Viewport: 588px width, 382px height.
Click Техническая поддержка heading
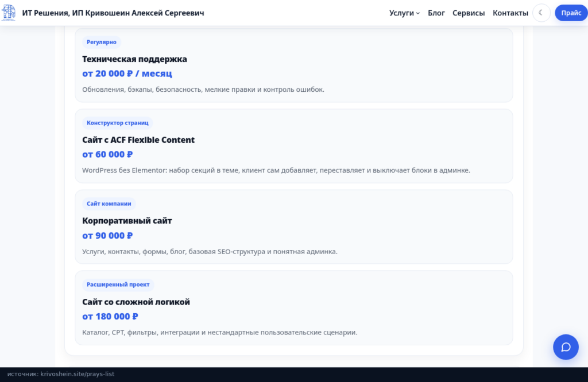[134, 59]
